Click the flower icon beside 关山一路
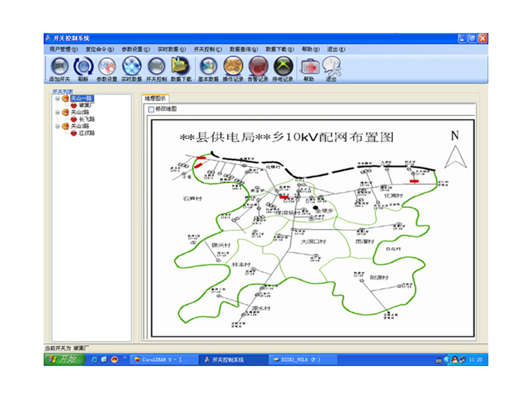Image resolution: width=532 pixels, height=399 pixels. coord(65,98)
